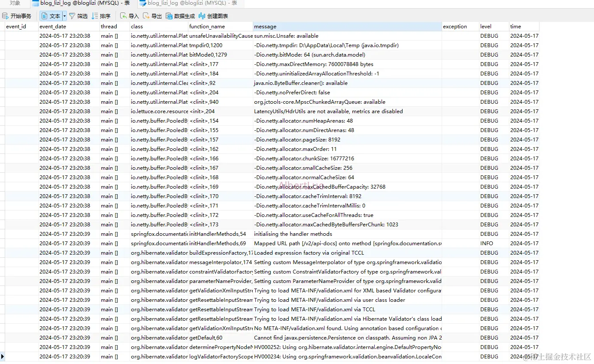Click the 排序 (sort) toolbar button

pyautogui.click(x=101, y=16)
